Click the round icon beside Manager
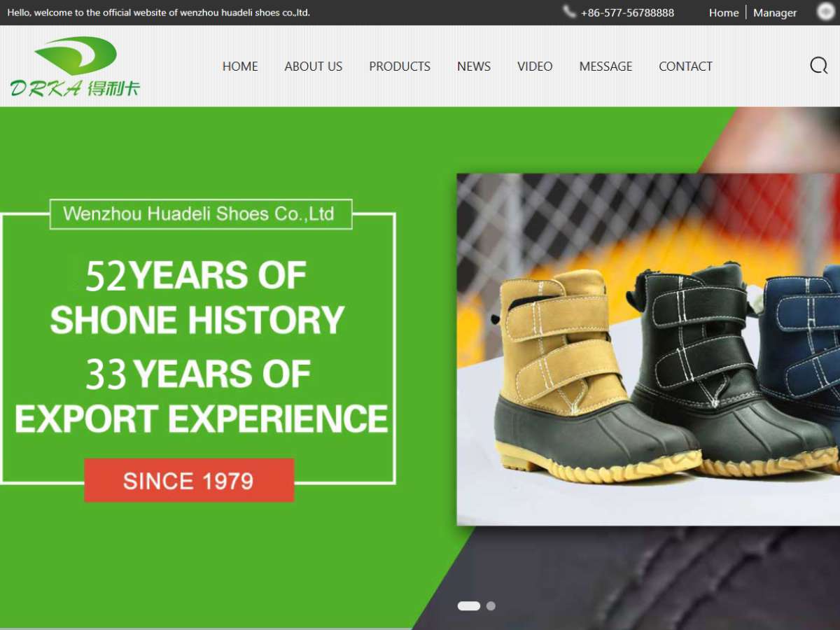Screen dimensions: 840x630 click(x=826, y=12)
